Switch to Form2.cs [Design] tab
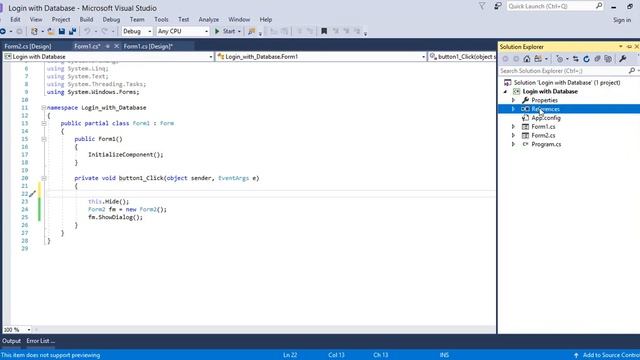This screenshot has width=640, height=360. [x=28, y=46]
